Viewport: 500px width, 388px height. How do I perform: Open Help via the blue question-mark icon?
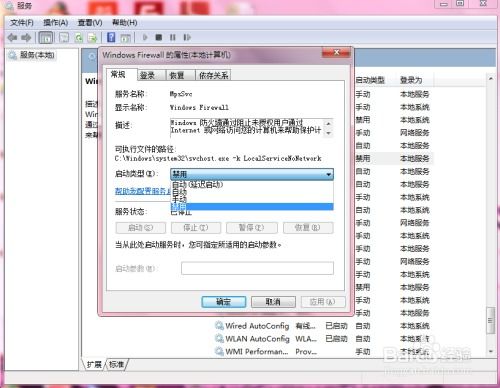point(111,37)
